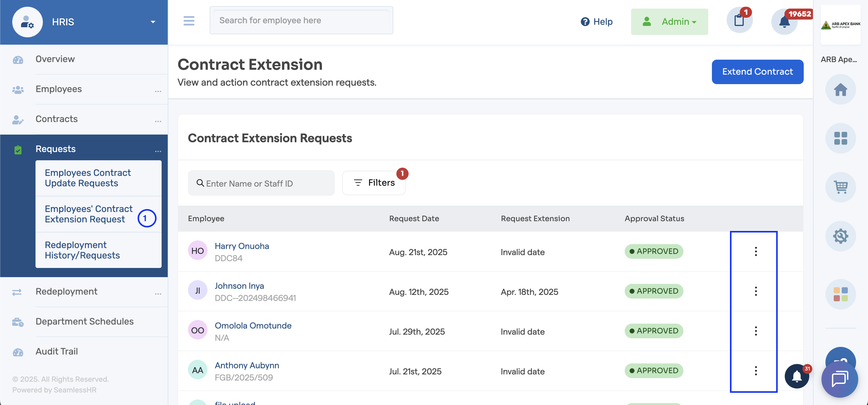Open the chat support bubble

click(839, 379)
